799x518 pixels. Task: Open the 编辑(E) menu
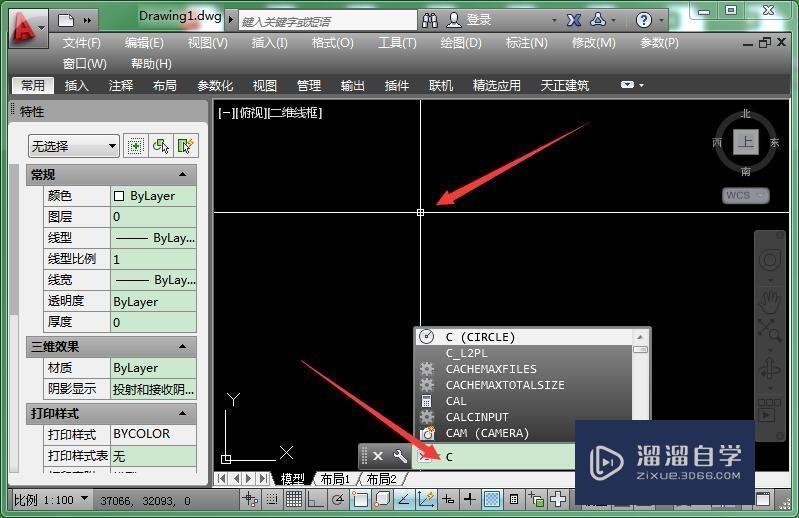coord(144,43)
